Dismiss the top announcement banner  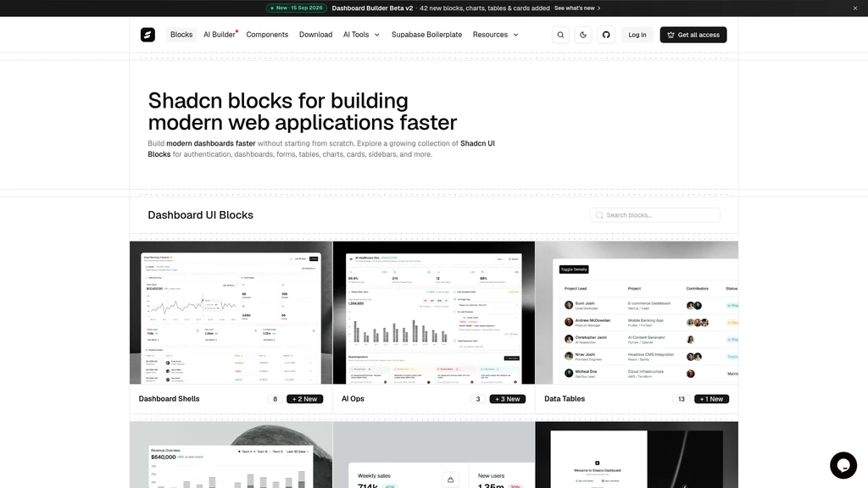tap(855, 8)
